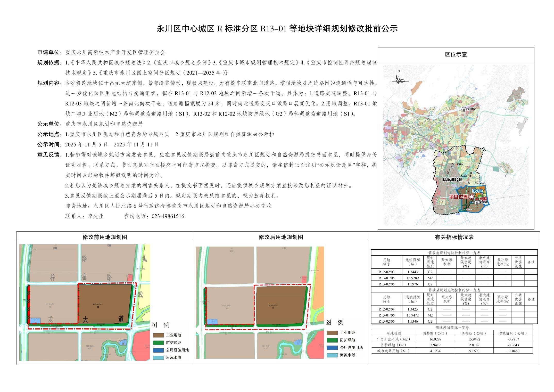Select the 修改前用地规划图 panel header
The image size is (554, 392).
click(x=105, y=237)
